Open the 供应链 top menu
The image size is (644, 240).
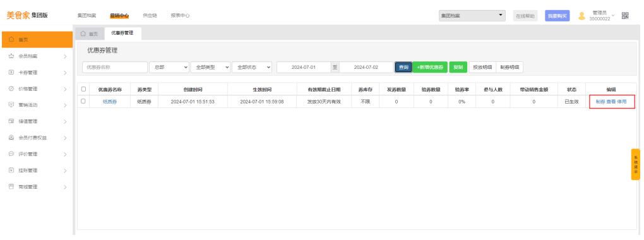tap(150, 16)
